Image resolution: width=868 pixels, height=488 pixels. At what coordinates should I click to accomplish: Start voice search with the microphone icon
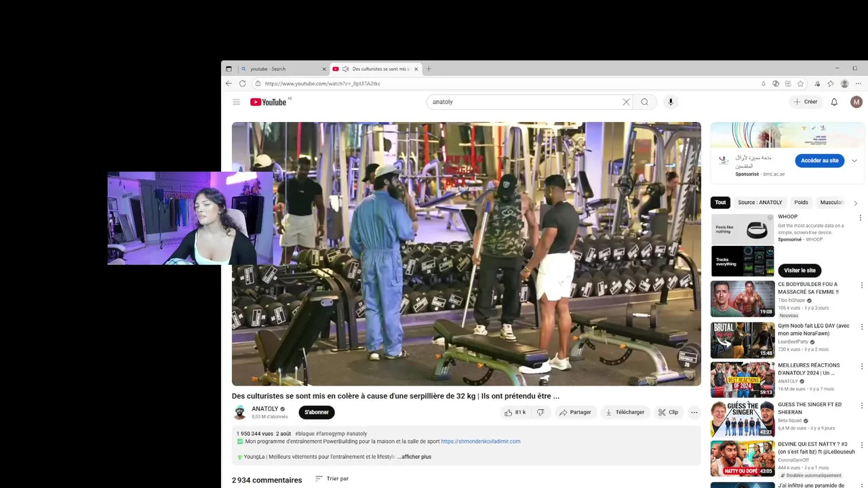671,102
